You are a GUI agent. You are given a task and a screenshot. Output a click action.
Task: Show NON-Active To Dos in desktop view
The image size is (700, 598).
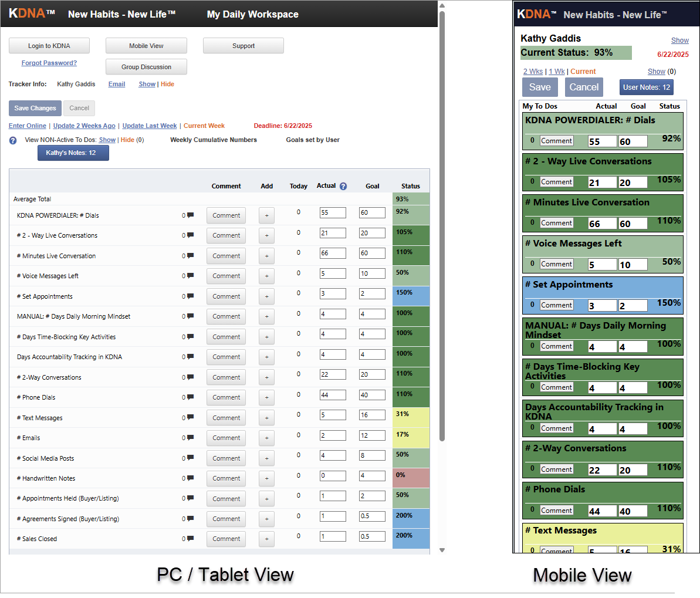point(107,140)
